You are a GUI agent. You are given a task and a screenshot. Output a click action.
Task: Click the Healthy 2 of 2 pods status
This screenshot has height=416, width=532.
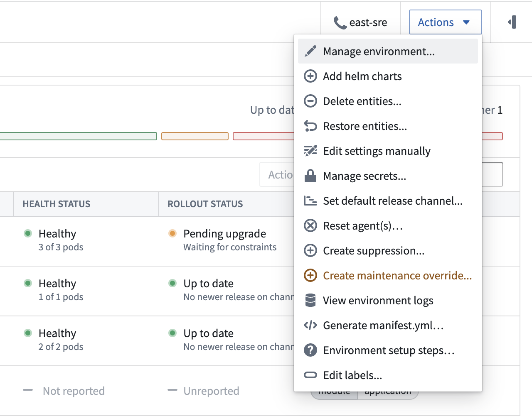(54, 340)
